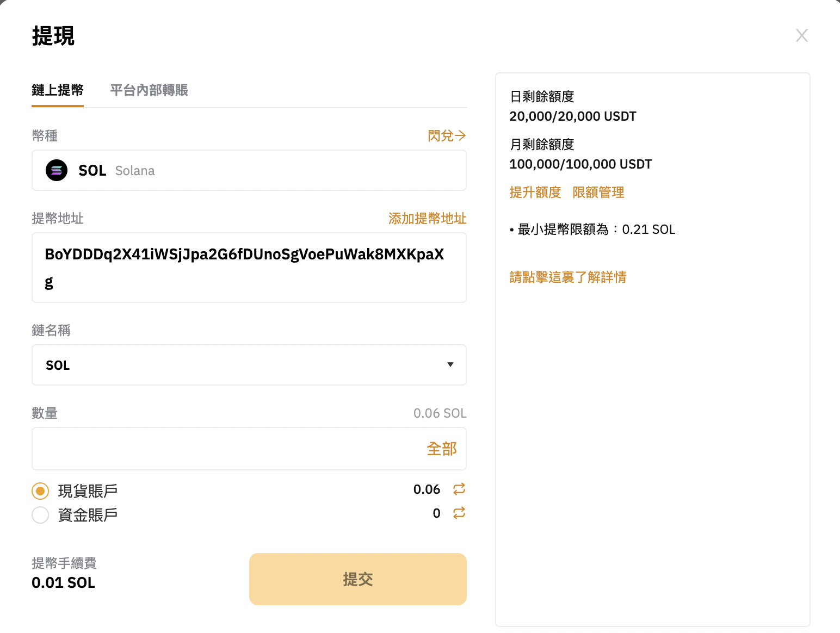Select the 鏈上提幣 tab

(57, 90)
